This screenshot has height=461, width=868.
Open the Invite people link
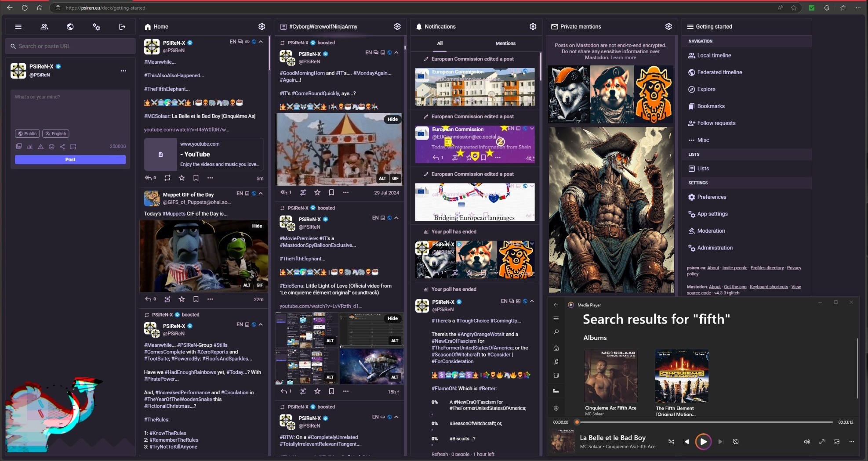[734, 268]
